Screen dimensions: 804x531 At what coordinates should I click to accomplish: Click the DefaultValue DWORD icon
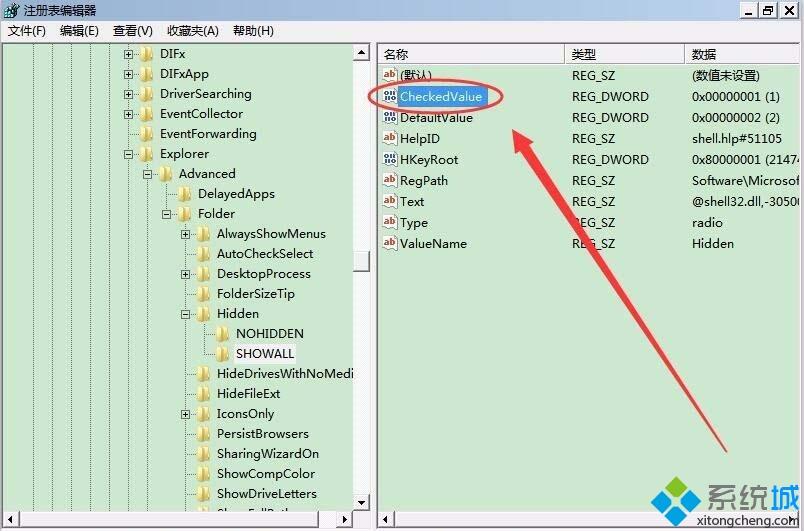390,117
